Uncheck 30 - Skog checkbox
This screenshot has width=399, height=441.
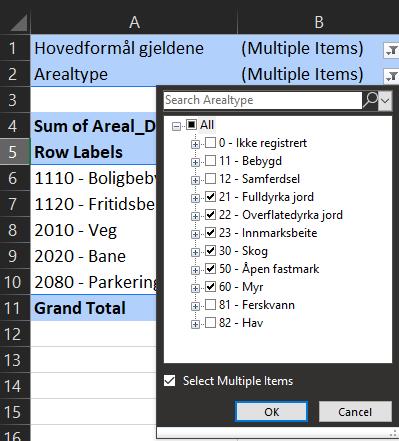coord(210,251)
